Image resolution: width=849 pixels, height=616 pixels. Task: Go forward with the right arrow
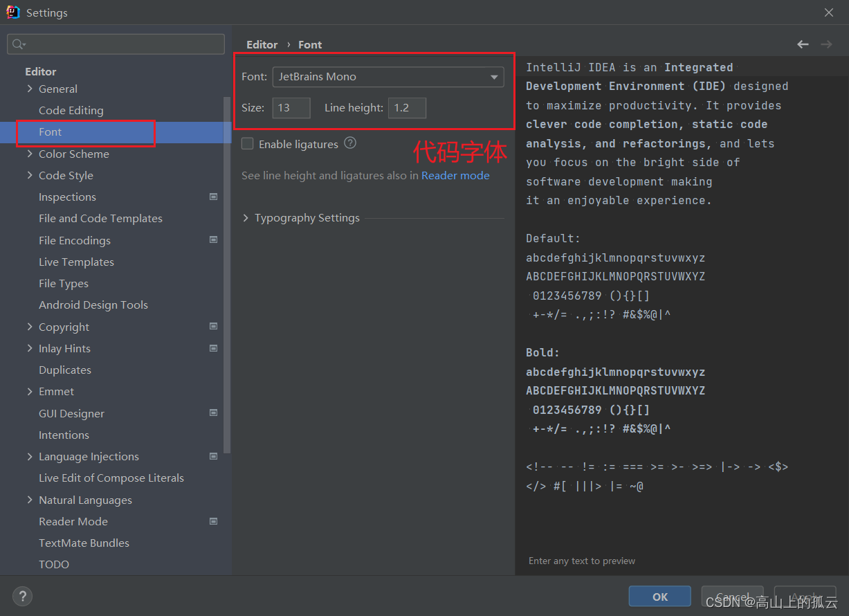[826, 44]
